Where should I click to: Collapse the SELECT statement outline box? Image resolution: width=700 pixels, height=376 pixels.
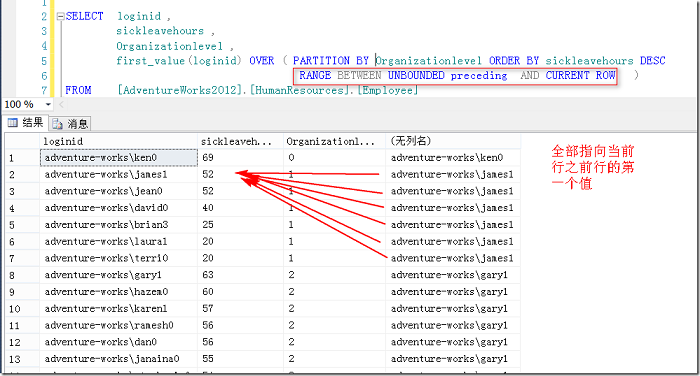[61, 17]
